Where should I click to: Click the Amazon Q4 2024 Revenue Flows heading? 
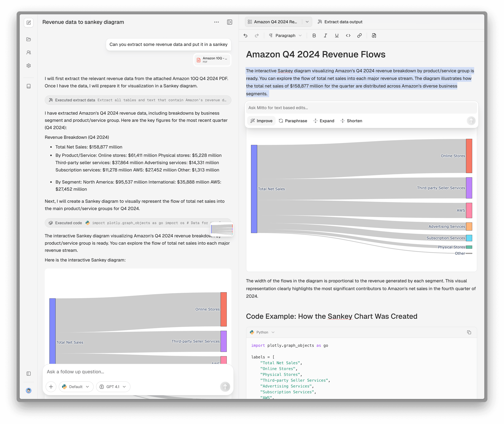(x=316, y=54)
